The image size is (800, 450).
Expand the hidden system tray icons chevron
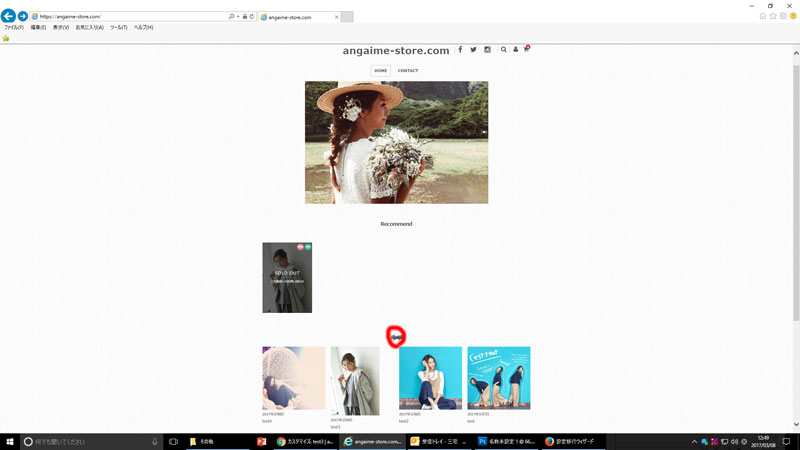pos(694,442)
